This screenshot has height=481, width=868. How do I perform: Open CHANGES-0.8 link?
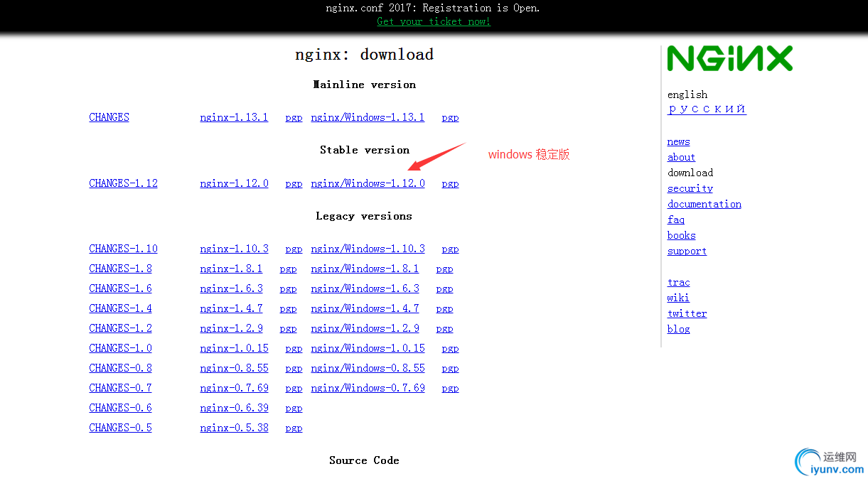click(120, 368)
